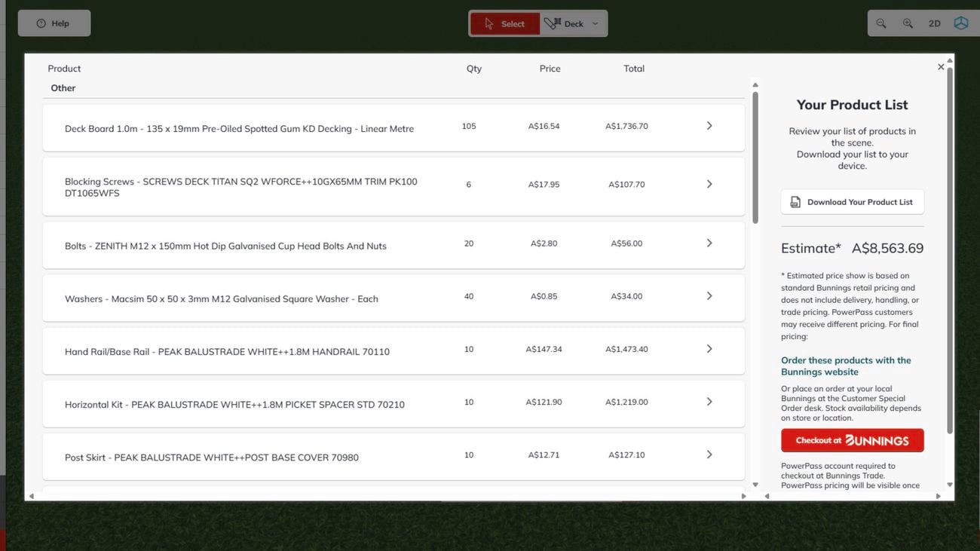Click the A$16.54 price value
980x551 pixels.
coord(544,126)
